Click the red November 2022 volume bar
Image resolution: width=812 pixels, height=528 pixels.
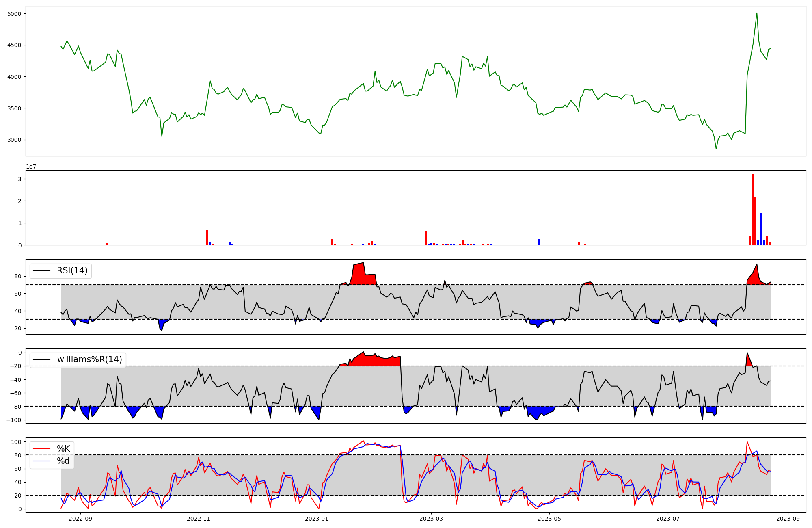tap(207, 238)
